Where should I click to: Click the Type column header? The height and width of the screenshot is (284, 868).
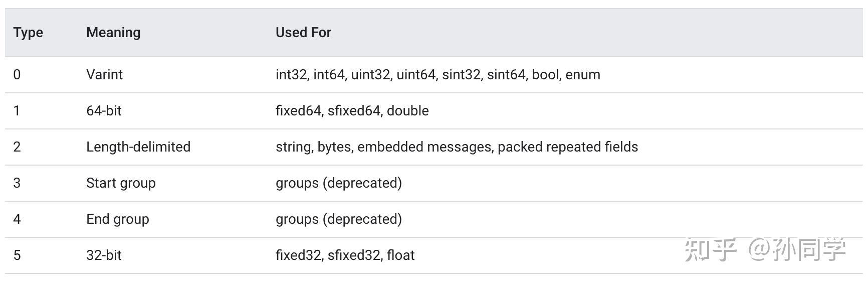28,33
